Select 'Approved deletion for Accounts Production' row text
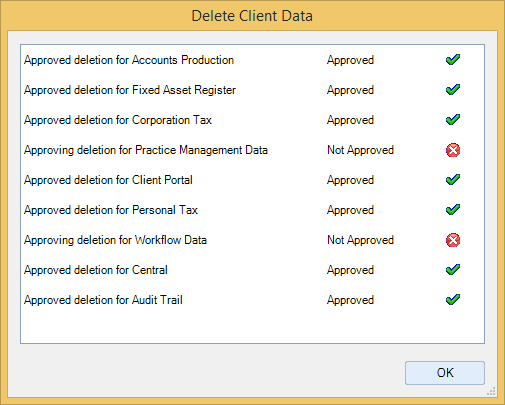This screenshot has height=405, width=505. 129,60
